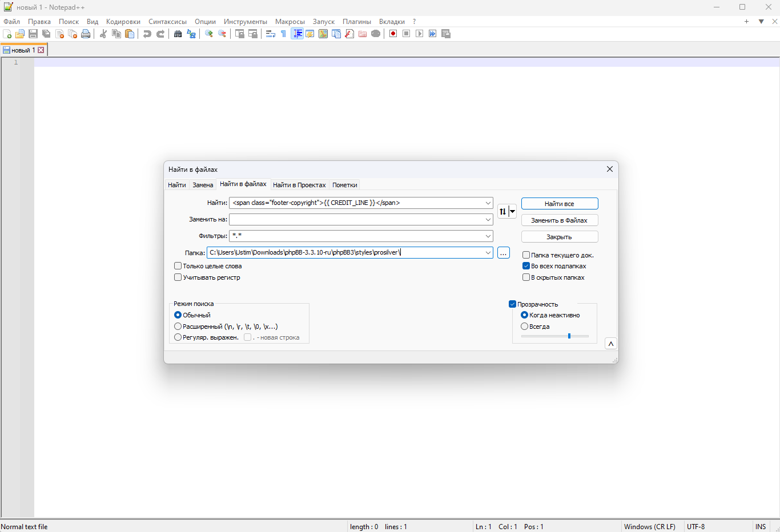Click the Cut scissors icon
This screenshot has height=532, width=780.
(x=103, y=34)
